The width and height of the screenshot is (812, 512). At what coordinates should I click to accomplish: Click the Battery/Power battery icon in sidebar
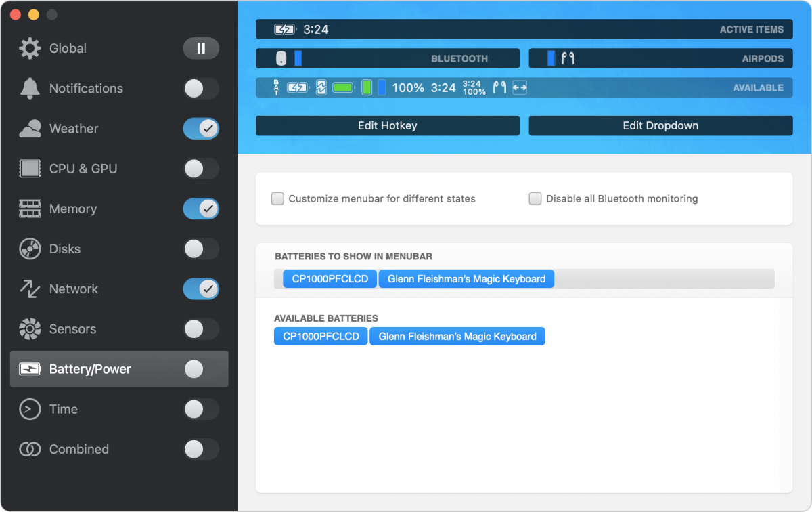pyautogui.click(x=30, y=369)
